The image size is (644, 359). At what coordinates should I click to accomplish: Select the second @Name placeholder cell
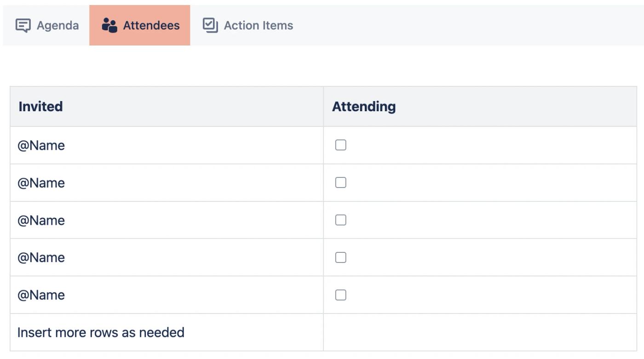41,183
